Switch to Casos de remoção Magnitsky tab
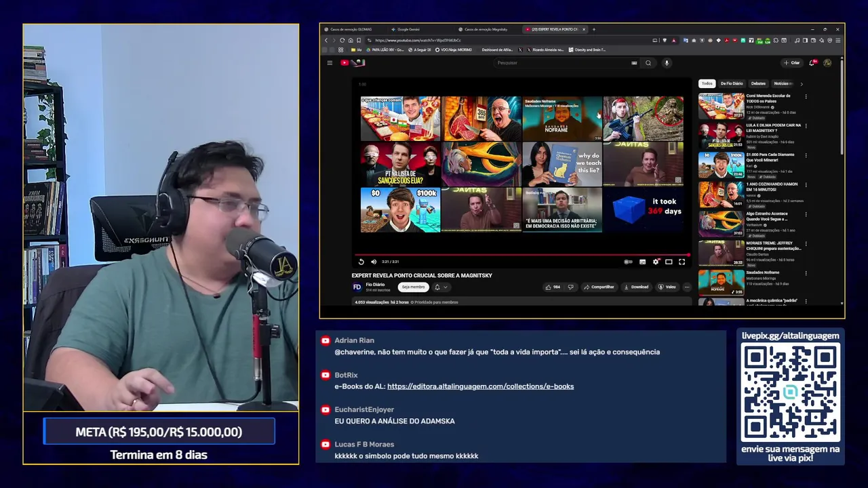 (486, 29)
